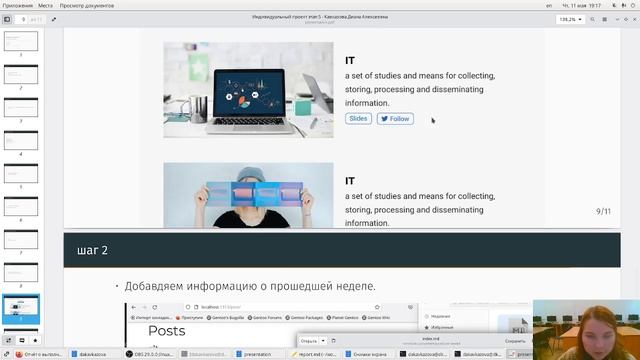Screen dimensions: 640x360
Task: Open Gentoo's Bugzilla bookmark
Action: (225, 318)
